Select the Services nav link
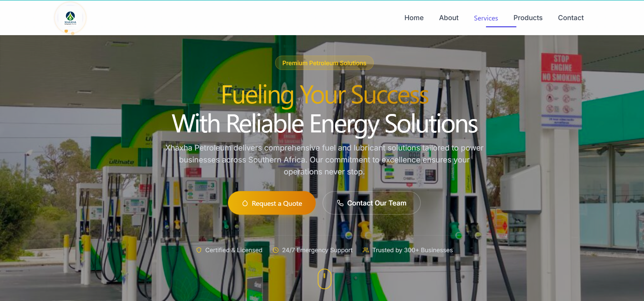 click(486, 18)
